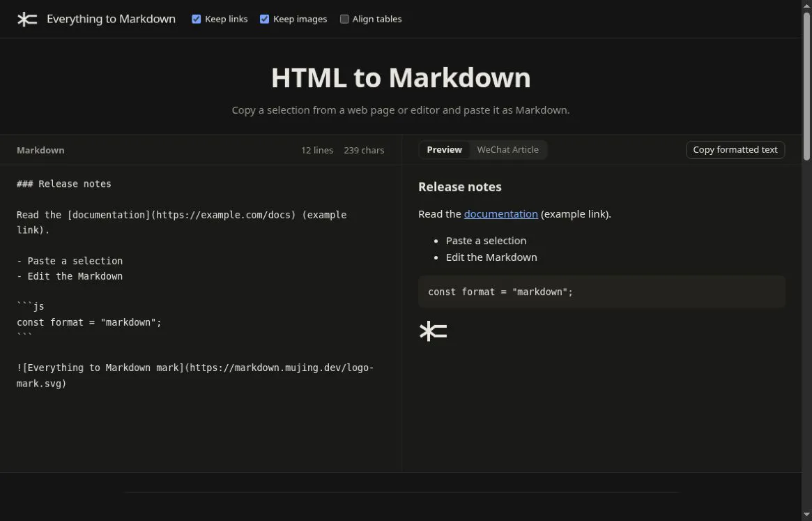Uncheck the Keep links checkbox
The height and width of the screenshot is (521, 812).
coord(197,20)
